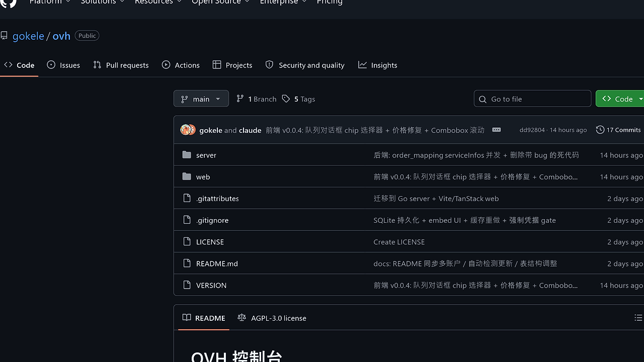644x362 pixels.
Task: Click the LICENSE file icon
Action: (187, 241)
